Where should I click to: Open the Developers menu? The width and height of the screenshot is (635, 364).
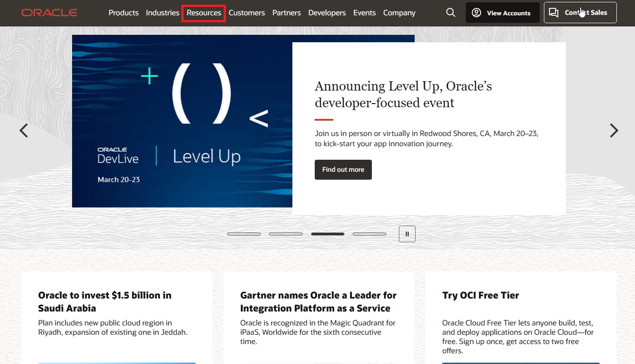click(327, 13)
